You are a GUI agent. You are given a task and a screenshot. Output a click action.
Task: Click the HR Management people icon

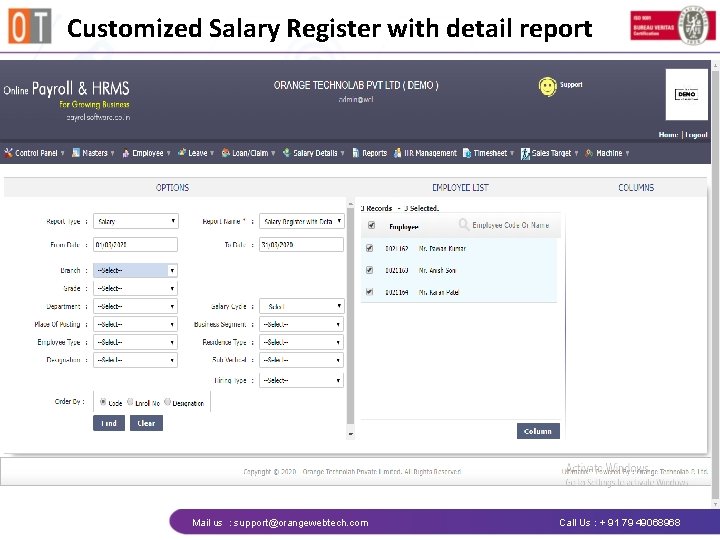pos(397,153)
